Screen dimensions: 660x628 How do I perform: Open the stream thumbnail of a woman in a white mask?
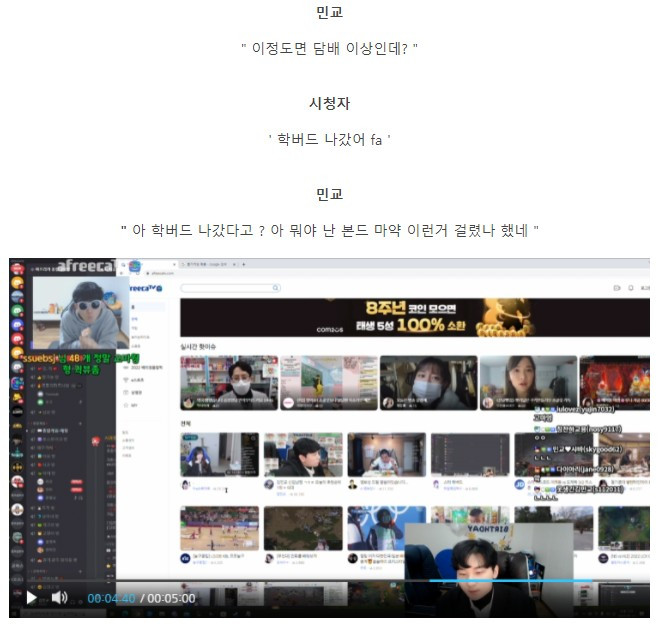point(428,383)
